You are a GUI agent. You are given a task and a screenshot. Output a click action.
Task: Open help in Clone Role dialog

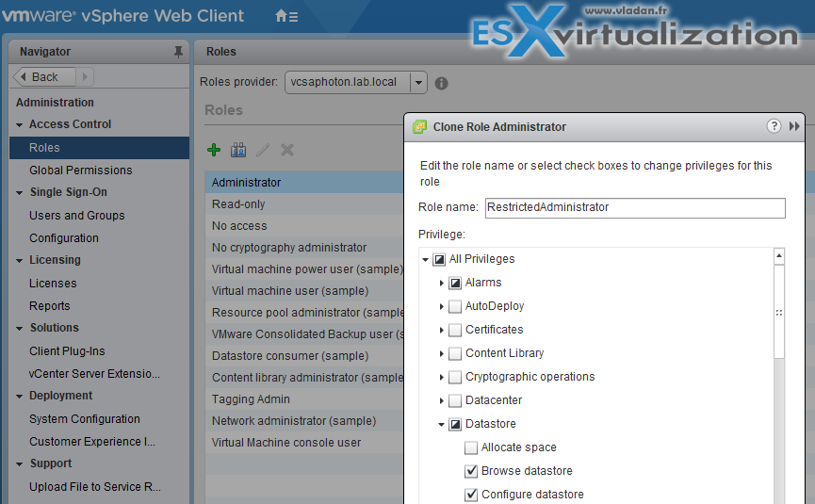(x=774, y=126)
